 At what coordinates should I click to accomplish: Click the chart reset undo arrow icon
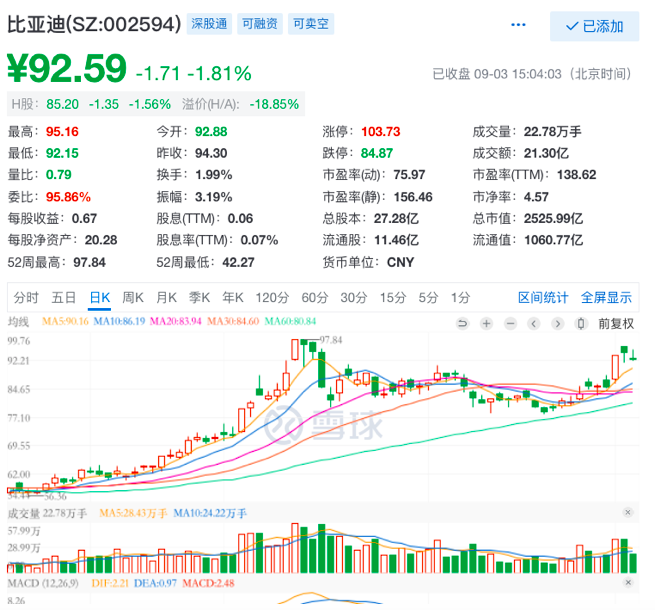[462, 323]
